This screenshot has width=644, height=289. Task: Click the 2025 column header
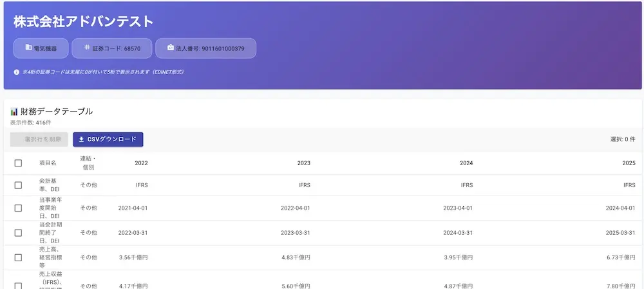click(x=629, y=163)
